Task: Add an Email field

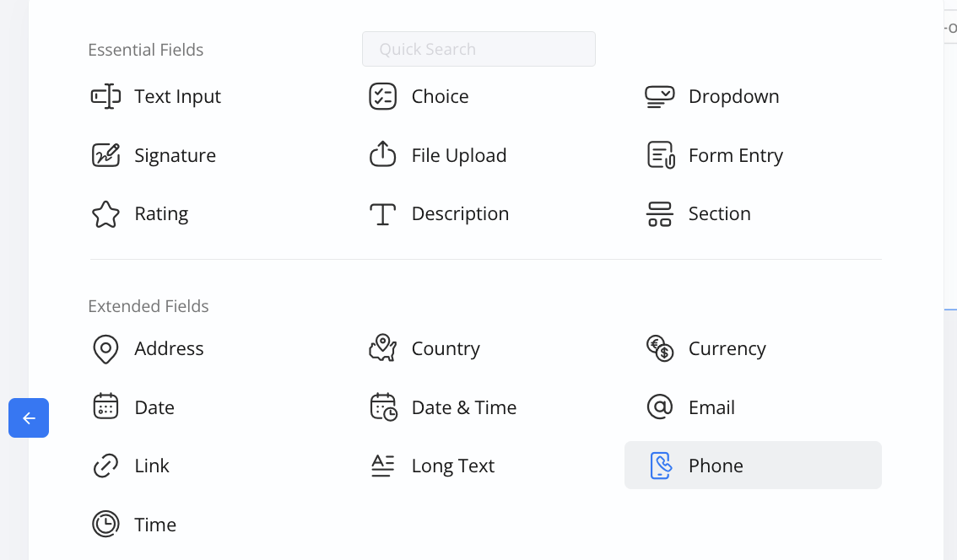Action: (x=711, y=407)
